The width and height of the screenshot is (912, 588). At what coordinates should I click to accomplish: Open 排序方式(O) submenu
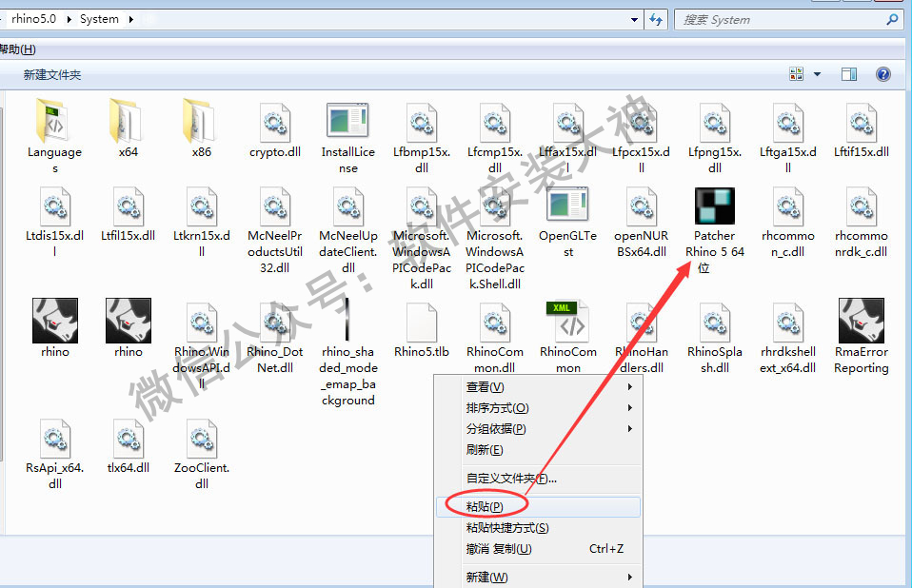click(x=538, y=408)
